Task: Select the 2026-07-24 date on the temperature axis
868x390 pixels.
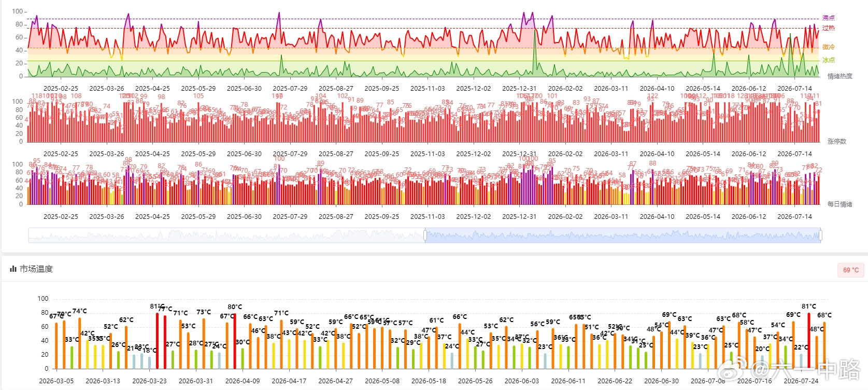Action: [801, 381]
